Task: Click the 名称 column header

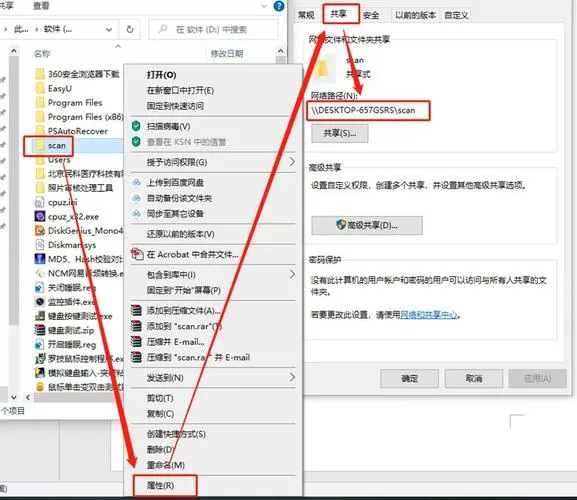Action: pos(42,54)
